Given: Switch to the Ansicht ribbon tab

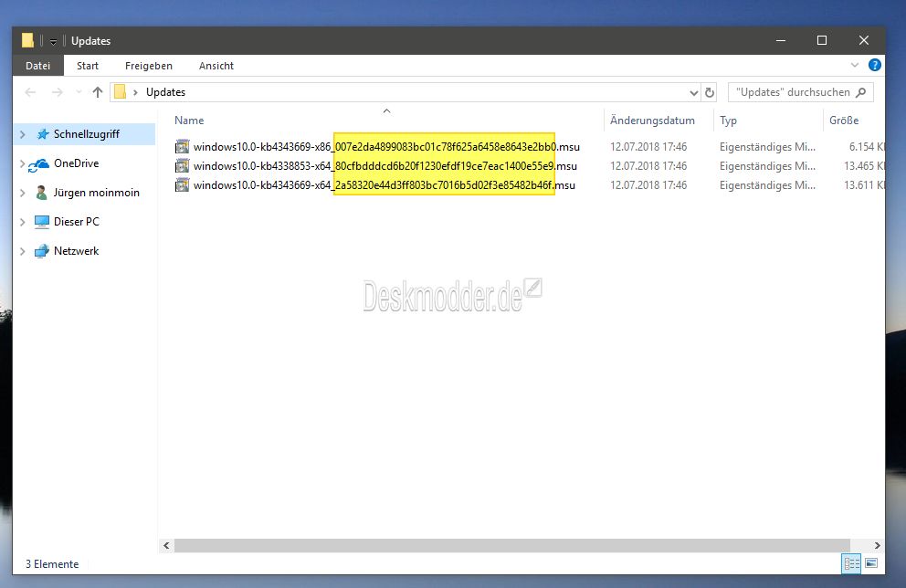Looking at the screenshot, I should point(216,66).
